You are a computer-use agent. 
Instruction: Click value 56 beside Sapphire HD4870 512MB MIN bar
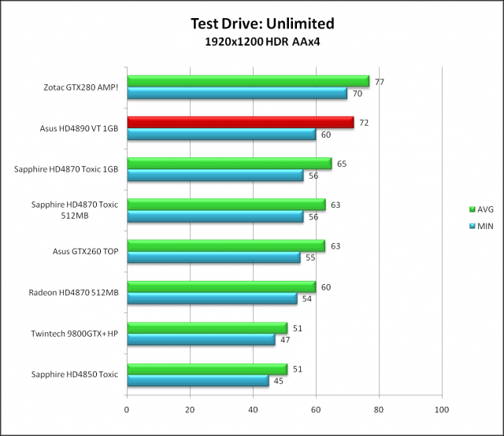[313, 217]
